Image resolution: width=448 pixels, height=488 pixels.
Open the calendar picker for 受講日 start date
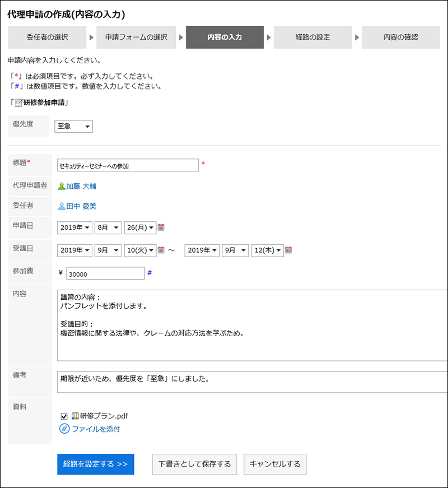point(161,250)
